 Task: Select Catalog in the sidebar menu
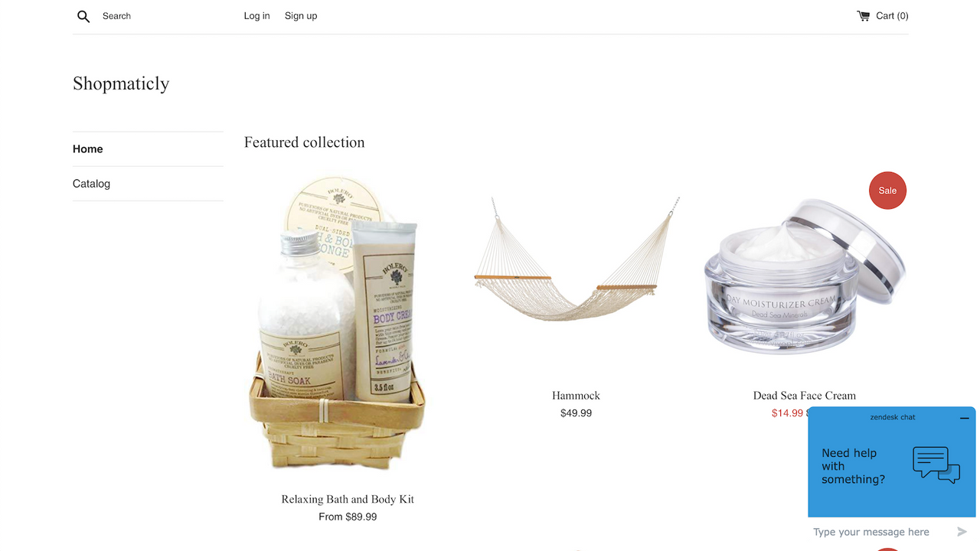[x=148, y=184]
